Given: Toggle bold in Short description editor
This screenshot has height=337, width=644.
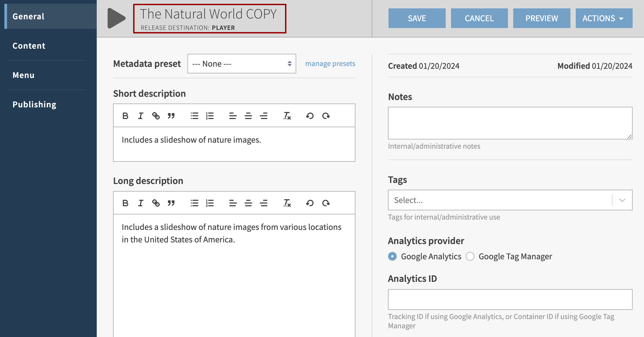Looking at the screenshot, I should 125,116.
